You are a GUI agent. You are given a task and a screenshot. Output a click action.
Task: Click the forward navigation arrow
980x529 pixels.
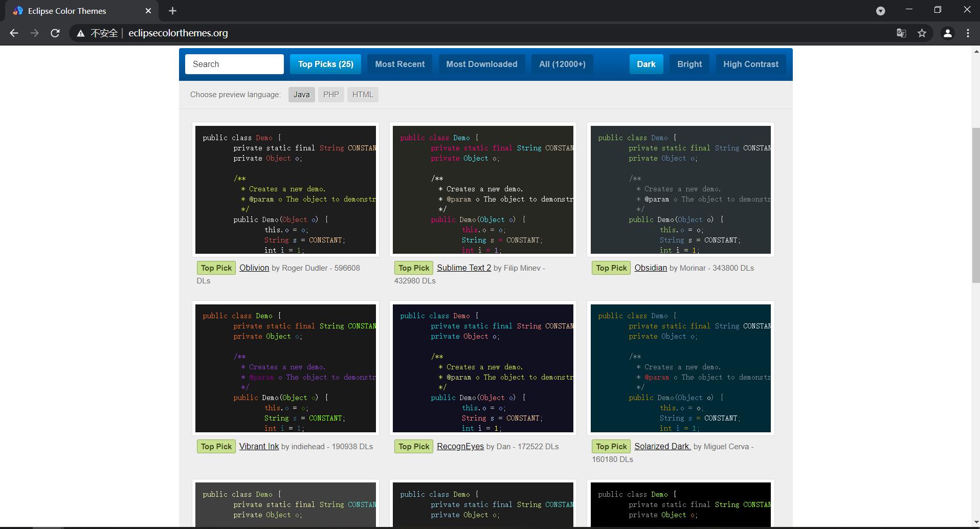tap(34, 33)
